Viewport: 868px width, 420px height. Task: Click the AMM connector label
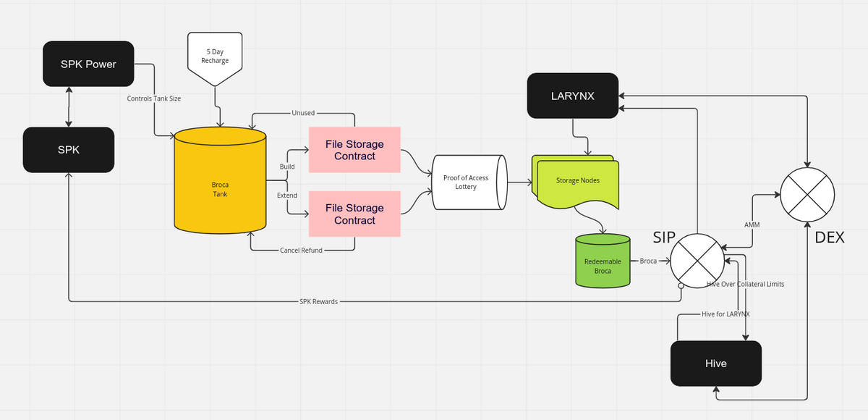coord(752,224)
